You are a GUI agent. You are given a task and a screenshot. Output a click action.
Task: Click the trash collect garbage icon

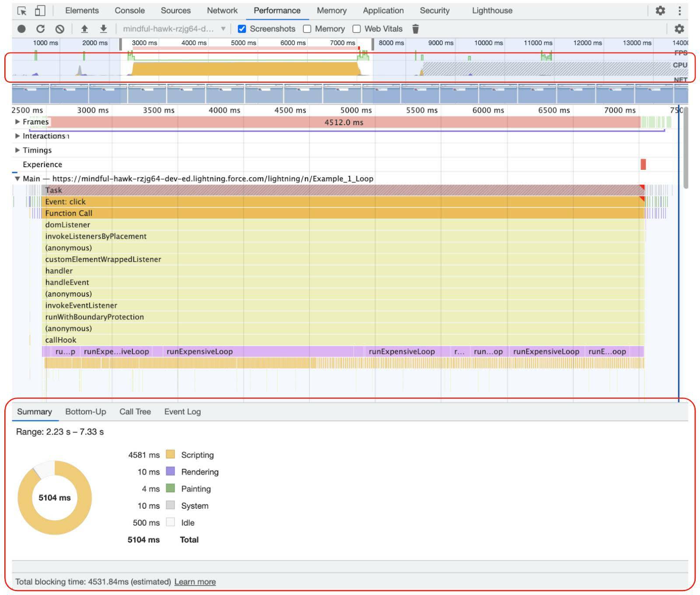coord(416,29)
